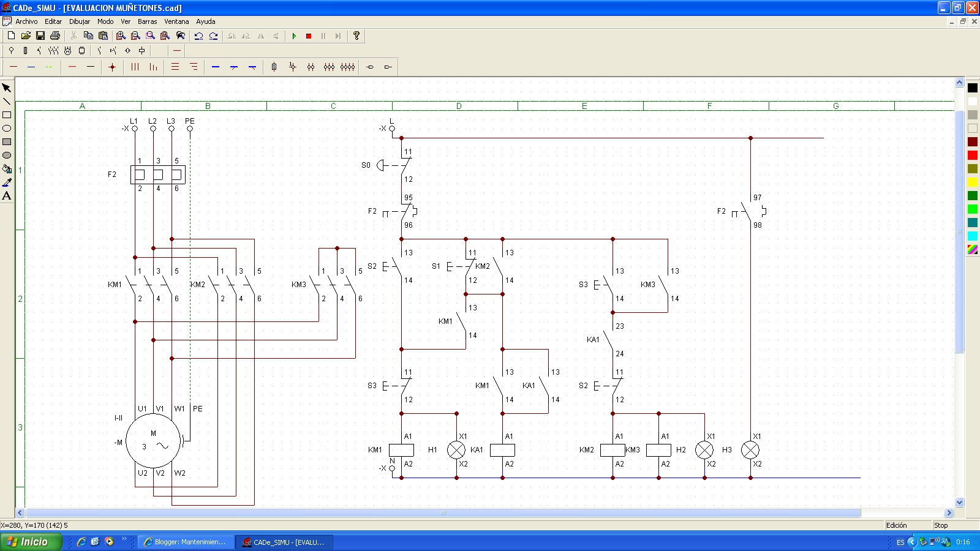Viewport: 980px width, 551px height.
Task: Select the red connection node tool
Action: click(x=112, y=67)
